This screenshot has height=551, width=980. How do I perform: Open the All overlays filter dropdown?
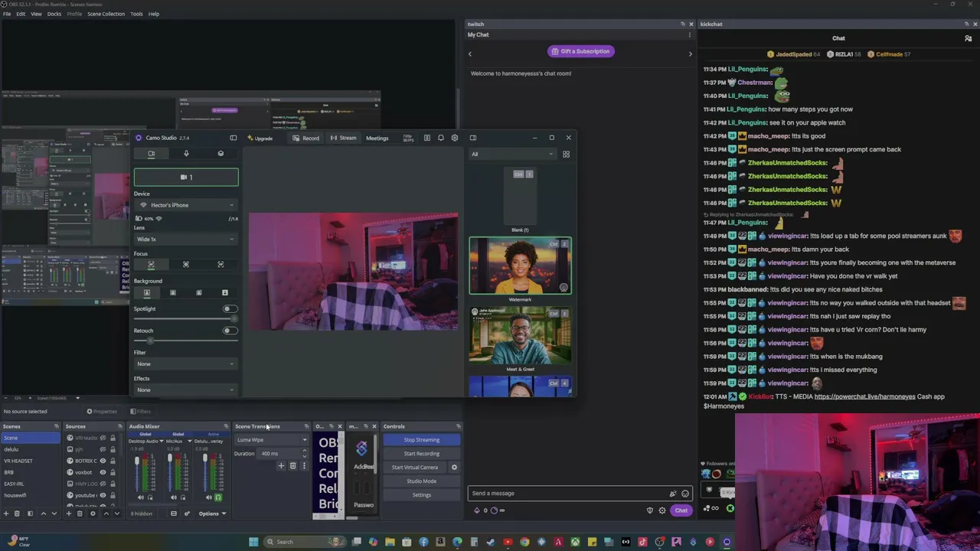(x=512, y=155)
